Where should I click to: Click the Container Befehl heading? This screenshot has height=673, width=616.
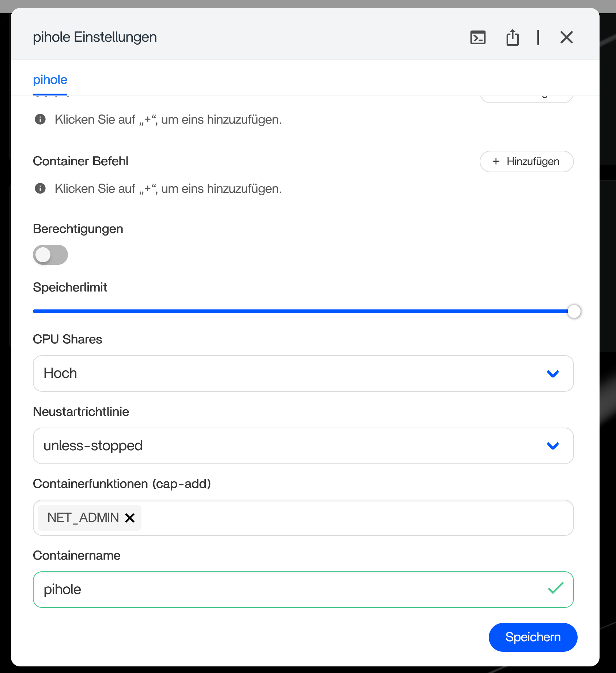pyautogui.click(x=81, y=161)
